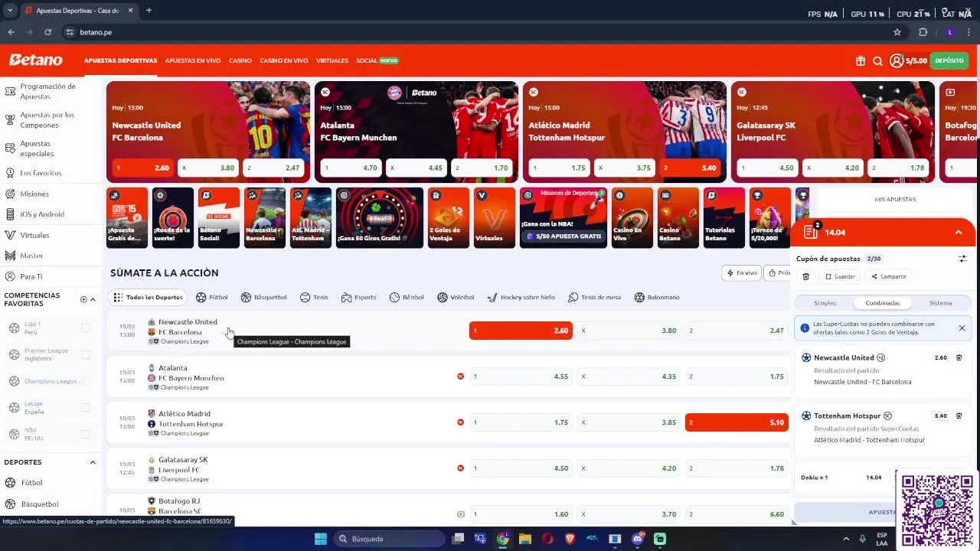Open the Chrome tab search dropdown
Screen dimensions: 980x551
(10, 11)
